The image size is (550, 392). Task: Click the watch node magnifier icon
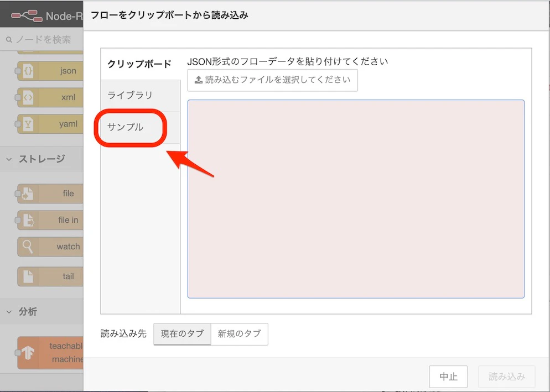coord(28,247)
